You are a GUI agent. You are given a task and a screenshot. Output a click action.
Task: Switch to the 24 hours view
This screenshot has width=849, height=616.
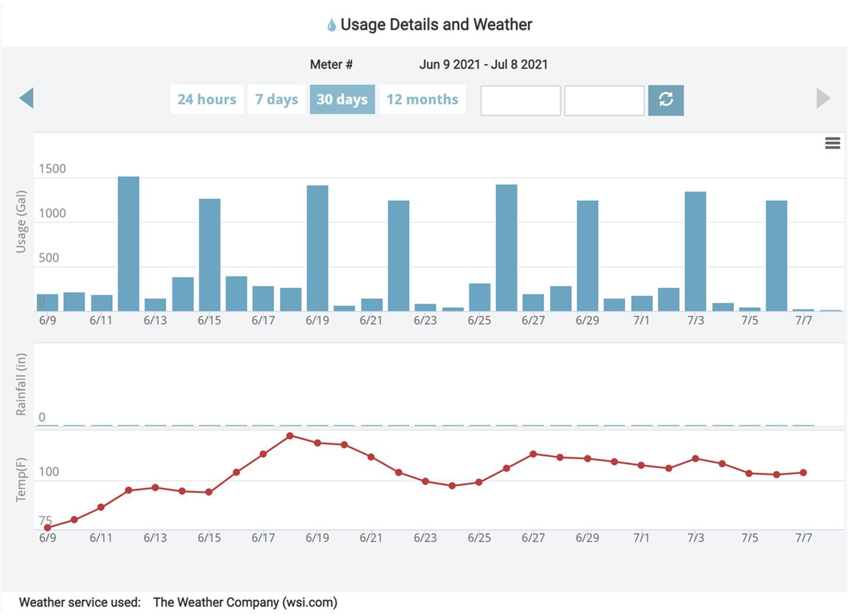click(206, 99)
